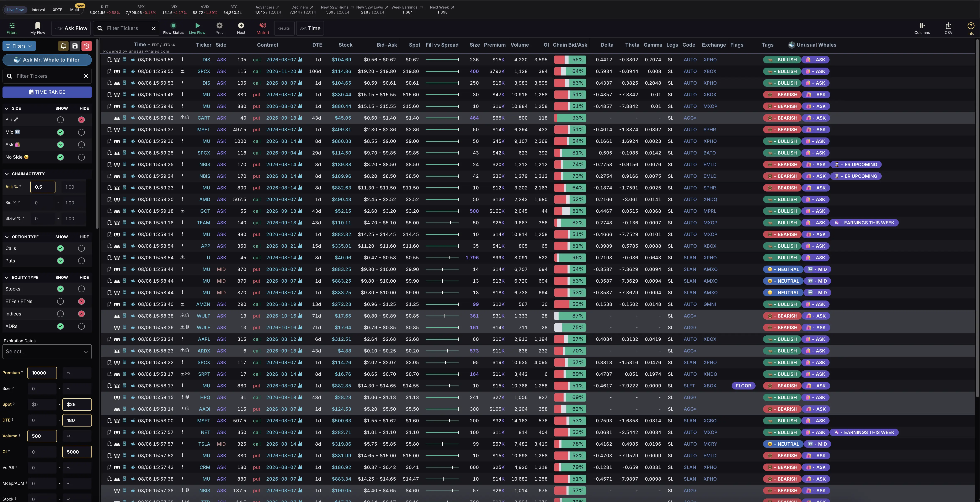Open the Filter Ask Flow dropdown
Screen dimensions: 980x502
(x=71, y=28)
